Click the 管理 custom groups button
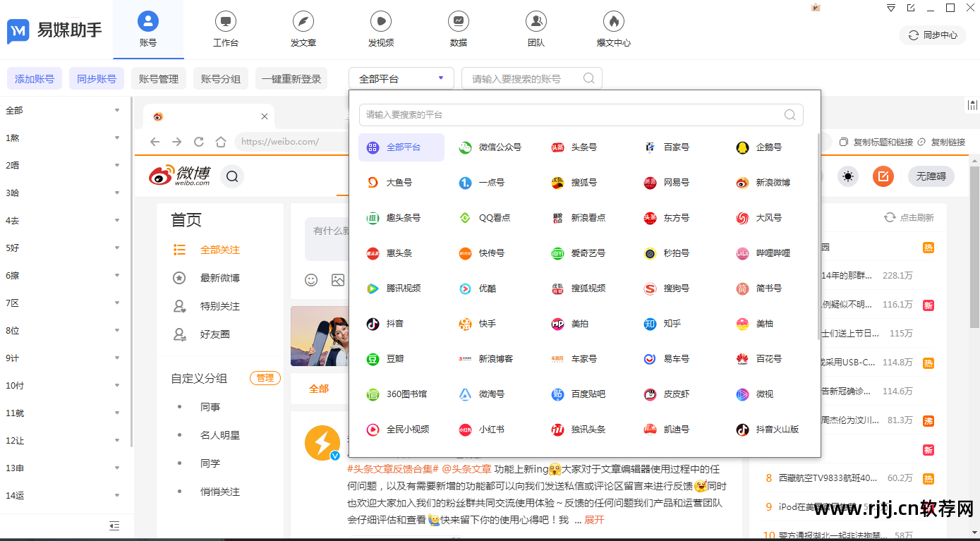 point(265,378)
